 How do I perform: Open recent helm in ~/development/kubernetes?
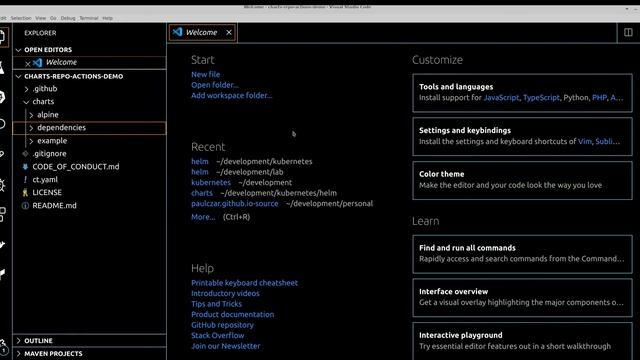[x=200, y=161]
